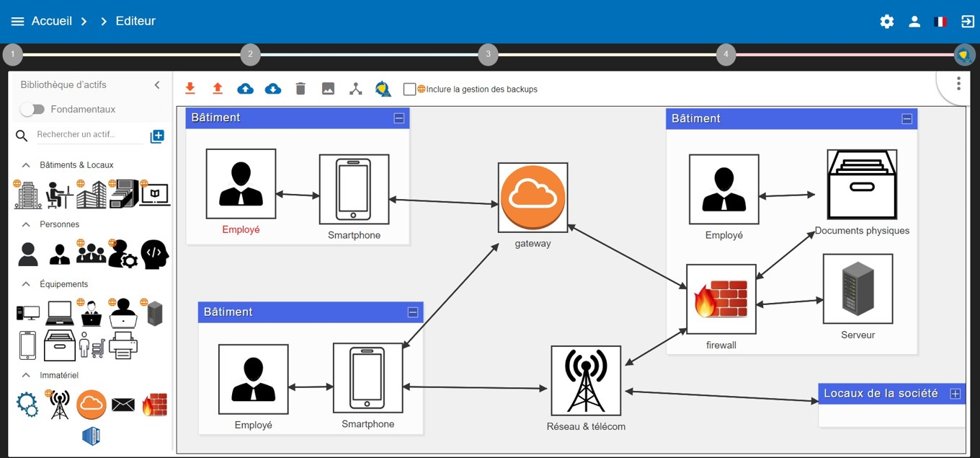980x458 pixels.
Task: Select the firewall node on canvas
Action: (721, 299)
